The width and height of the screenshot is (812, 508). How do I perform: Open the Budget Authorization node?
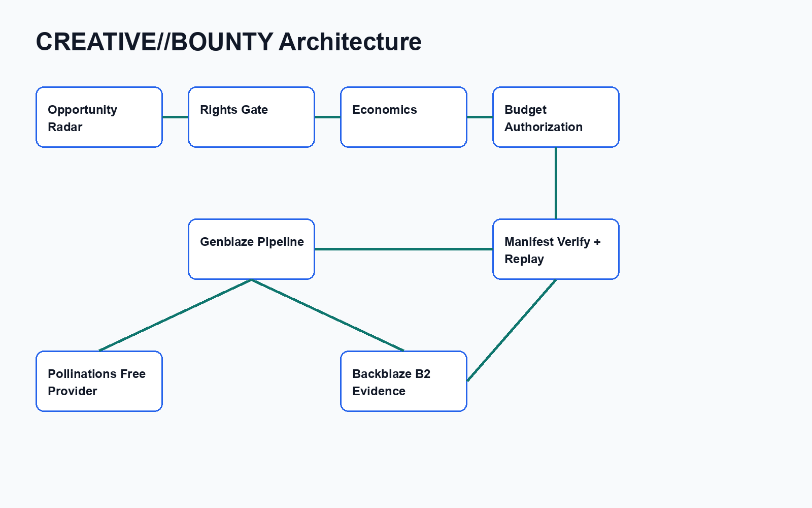556,117
